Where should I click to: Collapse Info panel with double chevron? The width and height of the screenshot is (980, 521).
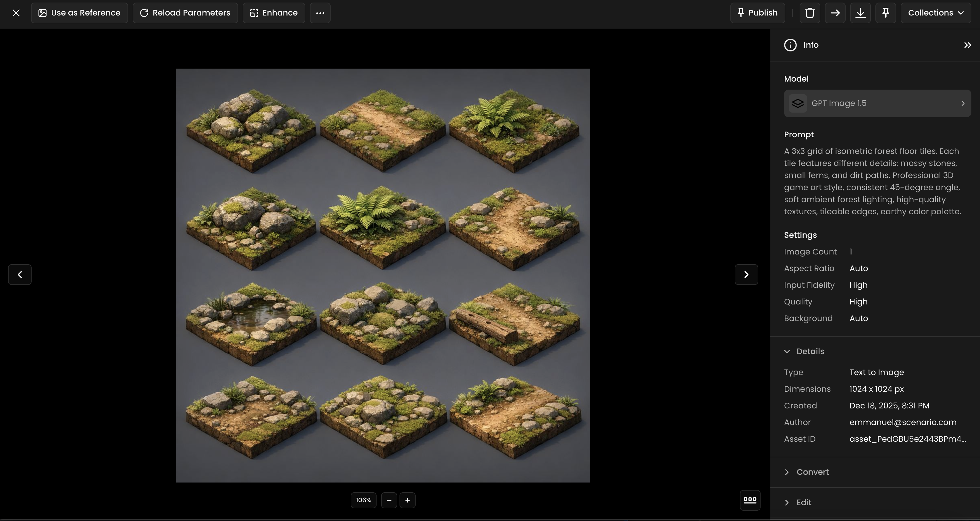(967, 45)
